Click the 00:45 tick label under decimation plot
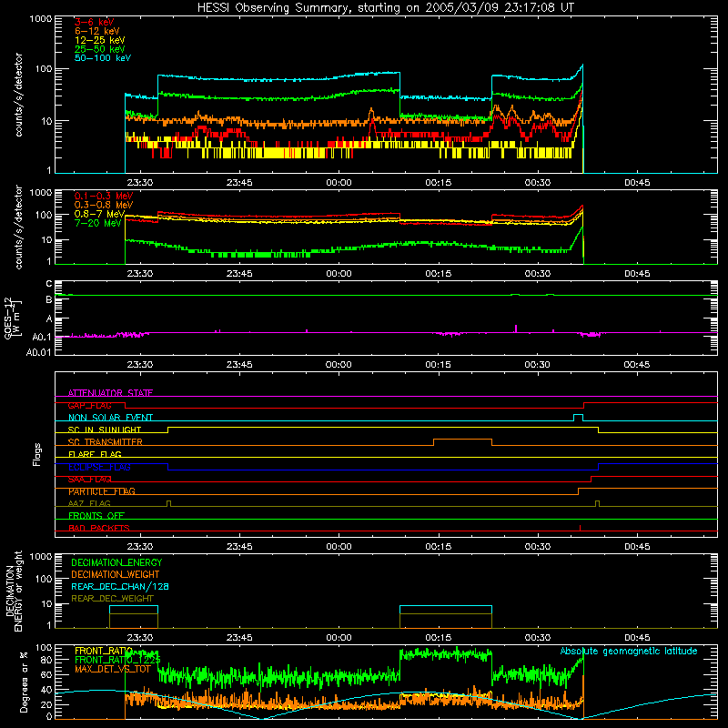The image size is (728, 728). tap(637, 638)
